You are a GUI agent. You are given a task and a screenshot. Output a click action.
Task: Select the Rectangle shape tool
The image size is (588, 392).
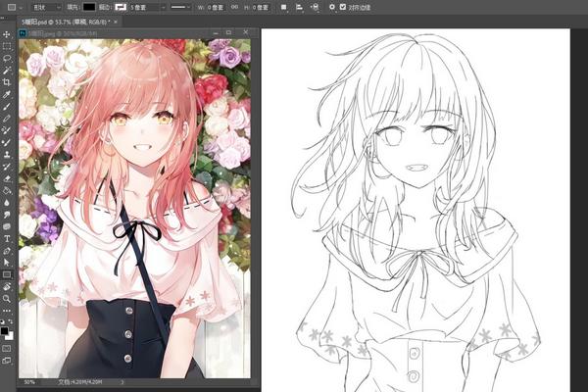coord(7,274)
